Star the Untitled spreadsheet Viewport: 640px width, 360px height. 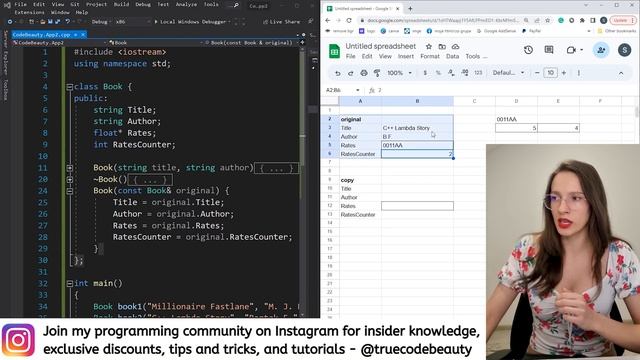coord(429,47)
